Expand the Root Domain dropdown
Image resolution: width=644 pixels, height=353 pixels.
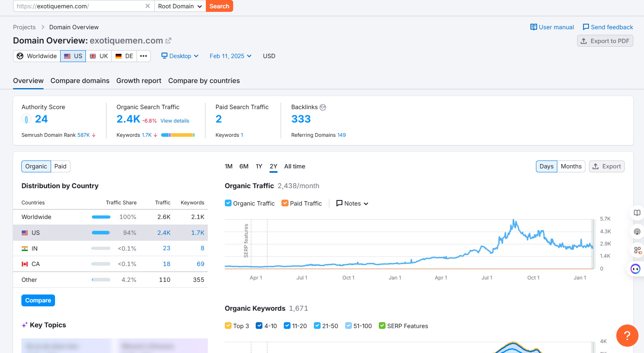(180, 6)
